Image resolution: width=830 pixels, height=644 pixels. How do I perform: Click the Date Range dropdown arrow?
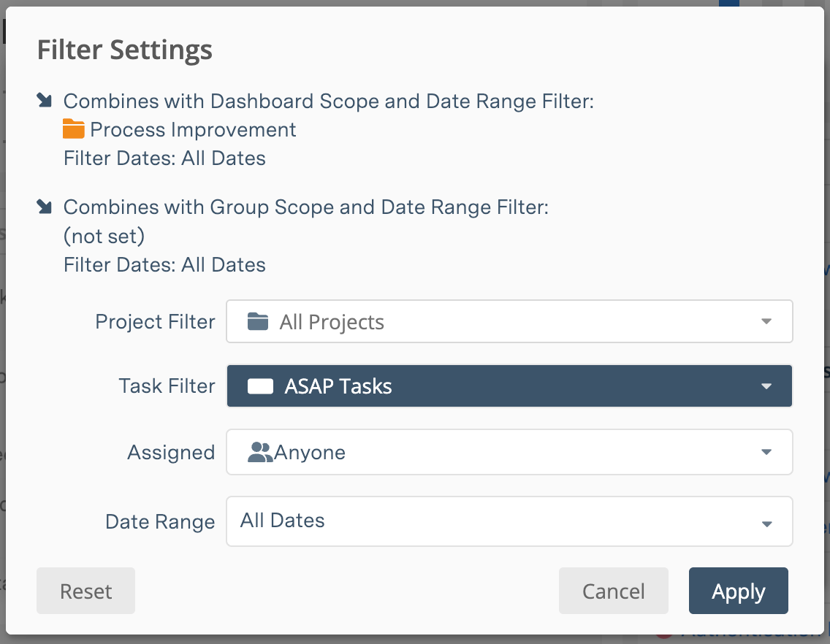[x=766, y=523]
